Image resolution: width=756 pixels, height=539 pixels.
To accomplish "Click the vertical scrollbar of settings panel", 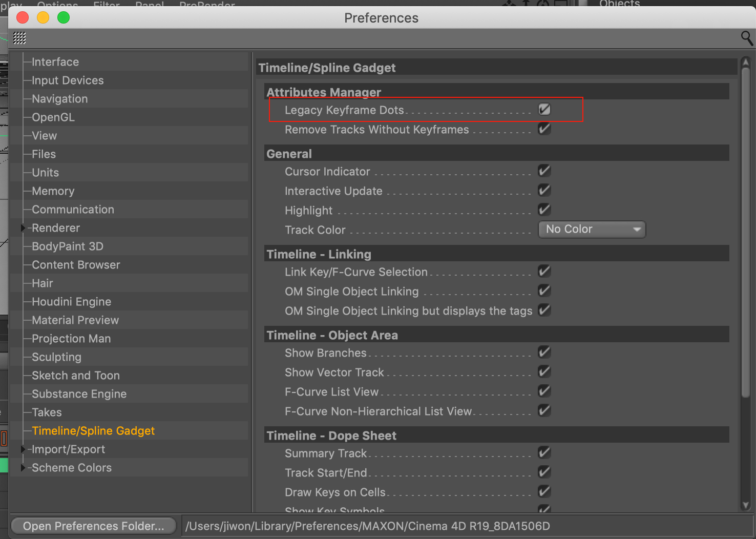I will (746, 231).
